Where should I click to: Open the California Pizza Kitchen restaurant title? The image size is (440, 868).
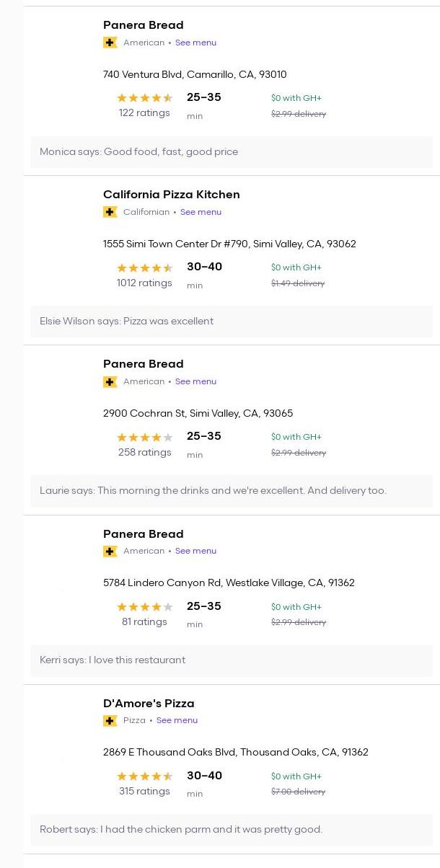coord(171,195)
